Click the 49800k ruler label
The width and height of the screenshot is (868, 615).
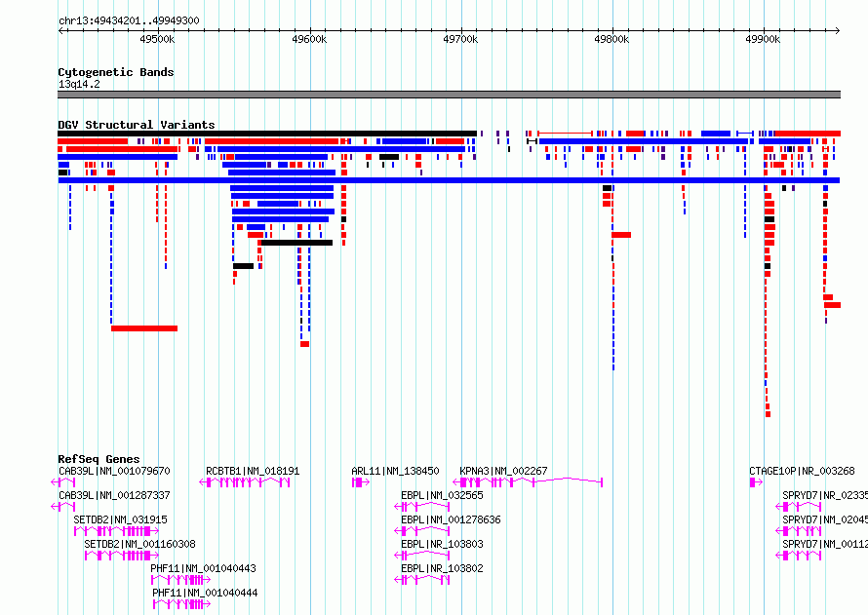(612, 39)
